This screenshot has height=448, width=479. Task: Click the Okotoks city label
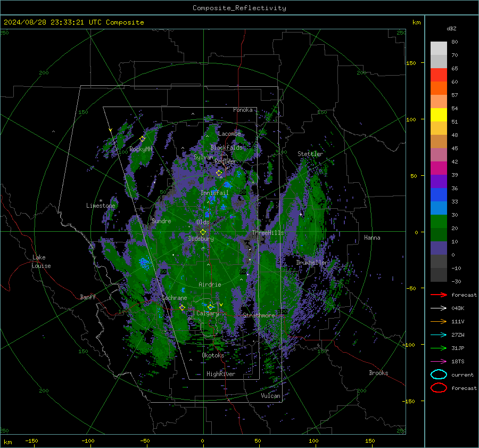213,355
